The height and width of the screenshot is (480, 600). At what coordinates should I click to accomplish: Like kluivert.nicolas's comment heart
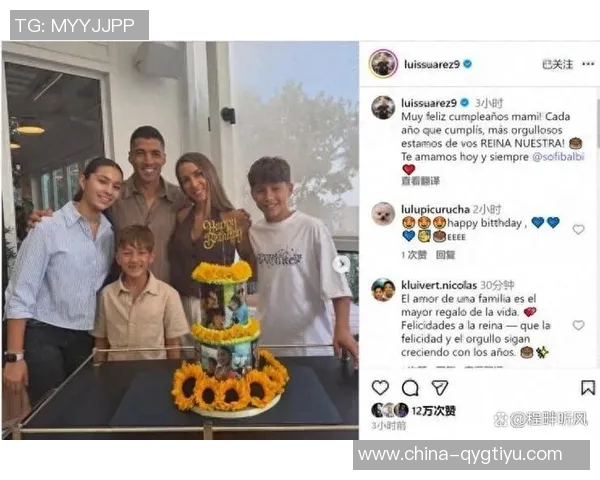click(x=578, y=325)
